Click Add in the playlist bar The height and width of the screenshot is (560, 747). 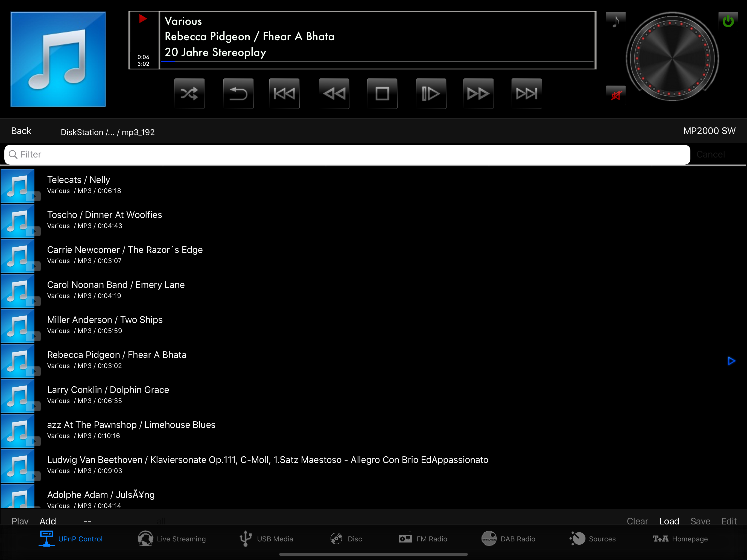coord(48,521)
